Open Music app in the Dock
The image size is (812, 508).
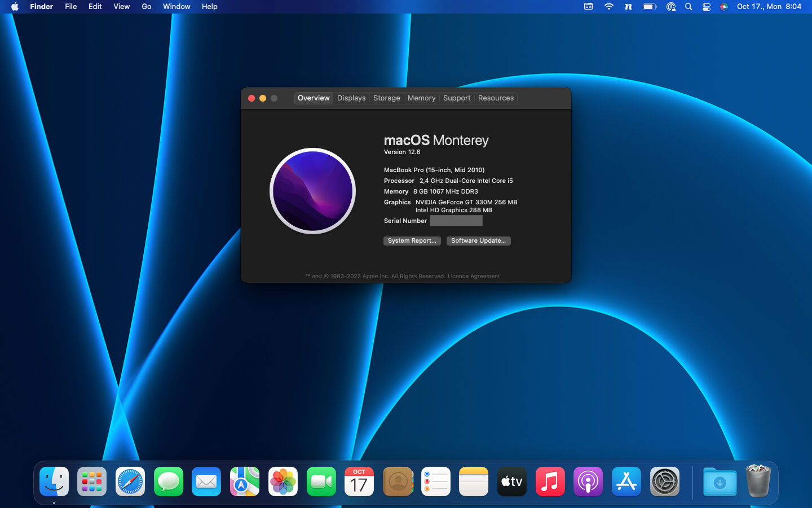coord(550,481)
